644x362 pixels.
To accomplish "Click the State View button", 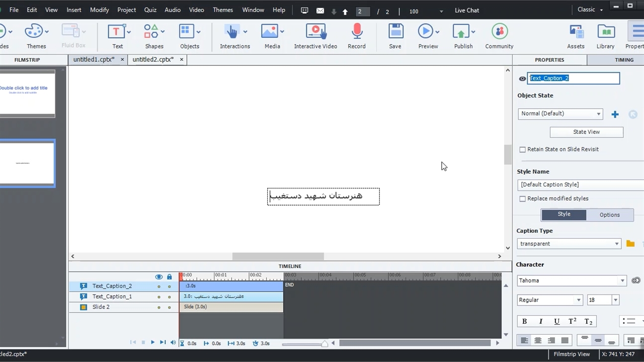I will 586,132.
